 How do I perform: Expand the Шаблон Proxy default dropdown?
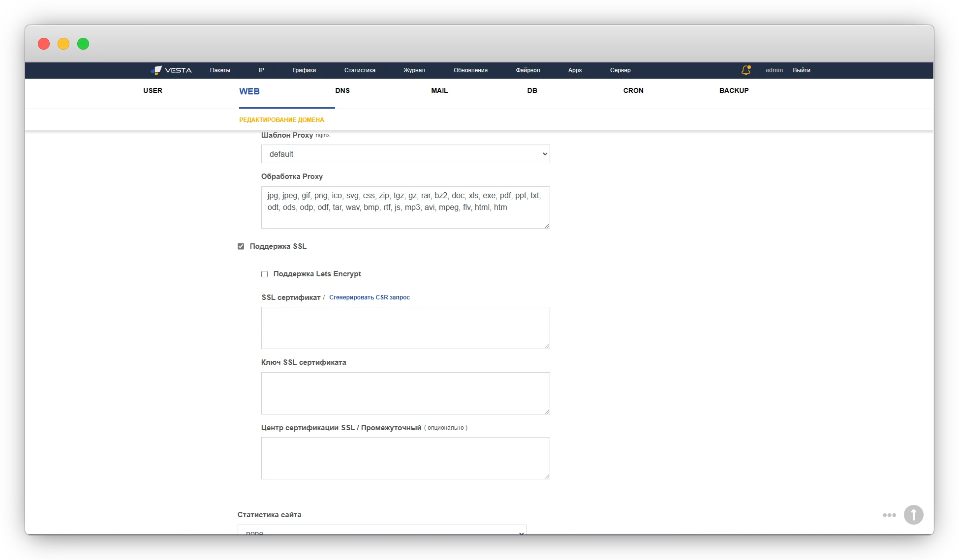click(405, 154)
